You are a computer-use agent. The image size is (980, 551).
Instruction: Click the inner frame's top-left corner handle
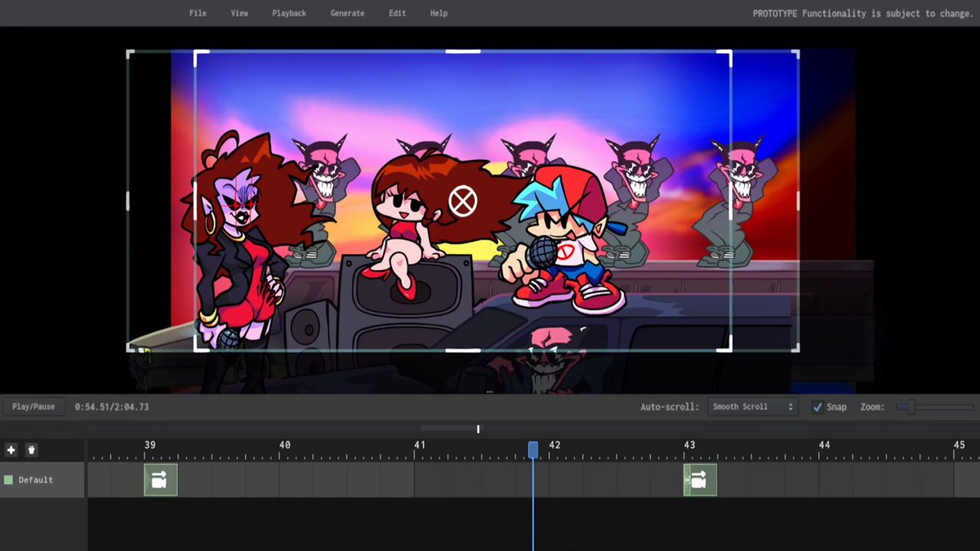pos(199,56)
